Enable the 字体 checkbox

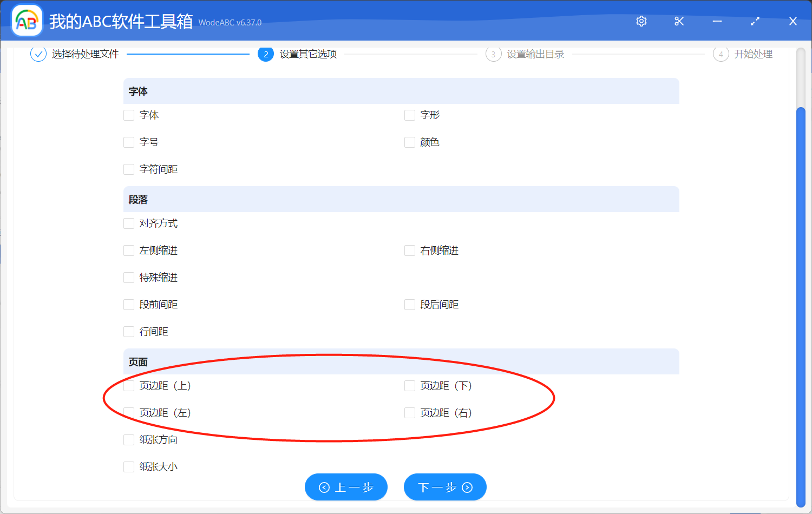(128, 115)
